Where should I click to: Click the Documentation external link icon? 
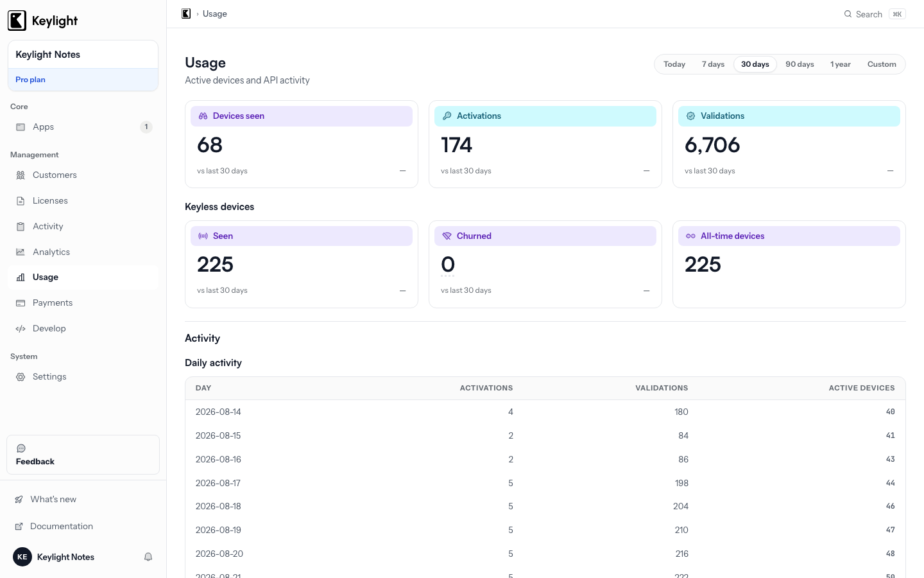point(19,527)
